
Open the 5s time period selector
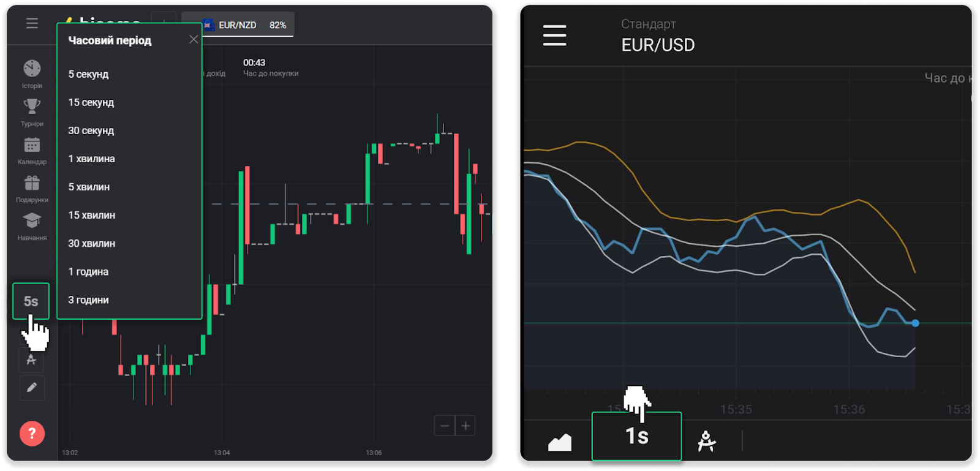pyautogui.click(x=31, y=301)
